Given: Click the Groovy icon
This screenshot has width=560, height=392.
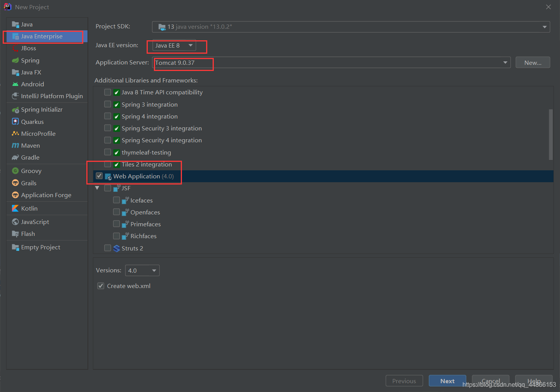Looking at the screenshot, I should pyautogui.click(x=15, y=171).
